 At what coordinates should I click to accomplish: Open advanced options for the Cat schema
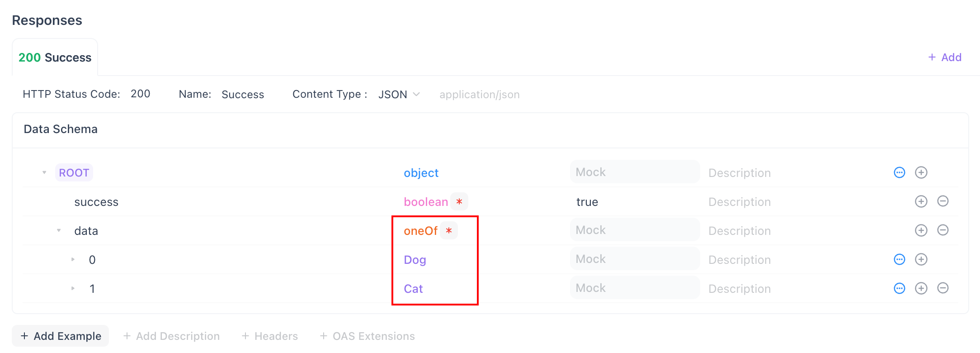tap(900, 288)
